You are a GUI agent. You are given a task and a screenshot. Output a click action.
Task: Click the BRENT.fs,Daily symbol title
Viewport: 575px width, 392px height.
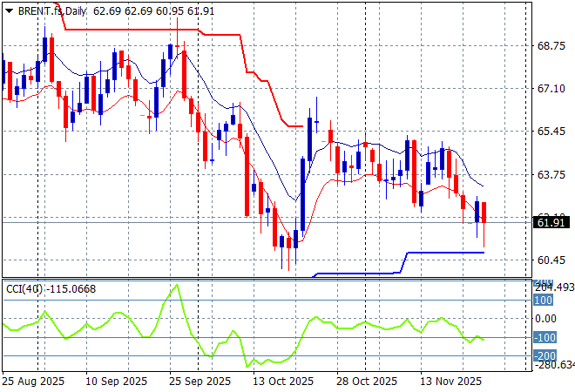coord(52,11)
